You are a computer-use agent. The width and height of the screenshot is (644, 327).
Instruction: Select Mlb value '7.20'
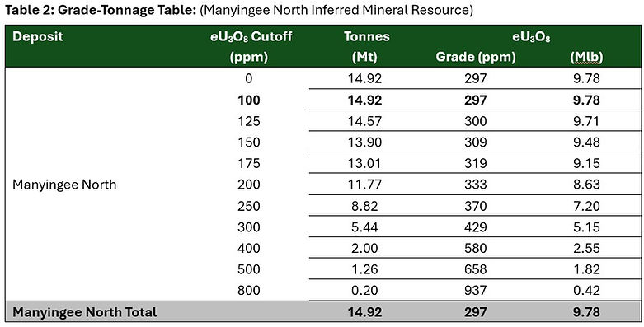pos(586,206)
